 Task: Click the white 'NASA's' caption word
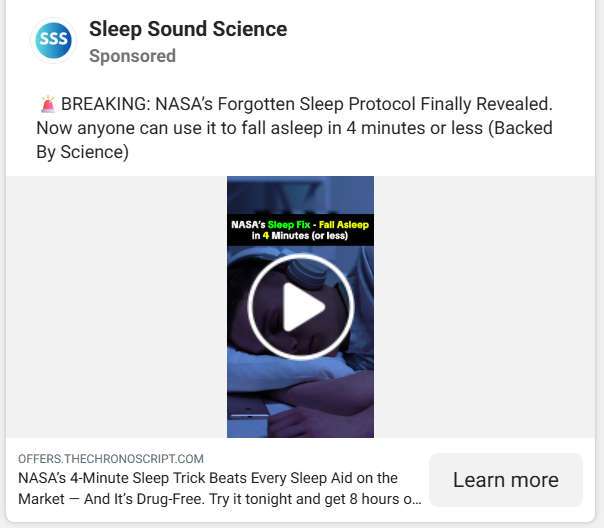pos(248,225)
